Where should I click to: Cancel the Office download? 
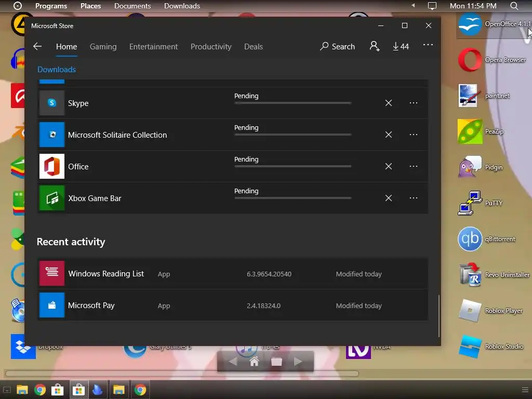click(389, 166)
